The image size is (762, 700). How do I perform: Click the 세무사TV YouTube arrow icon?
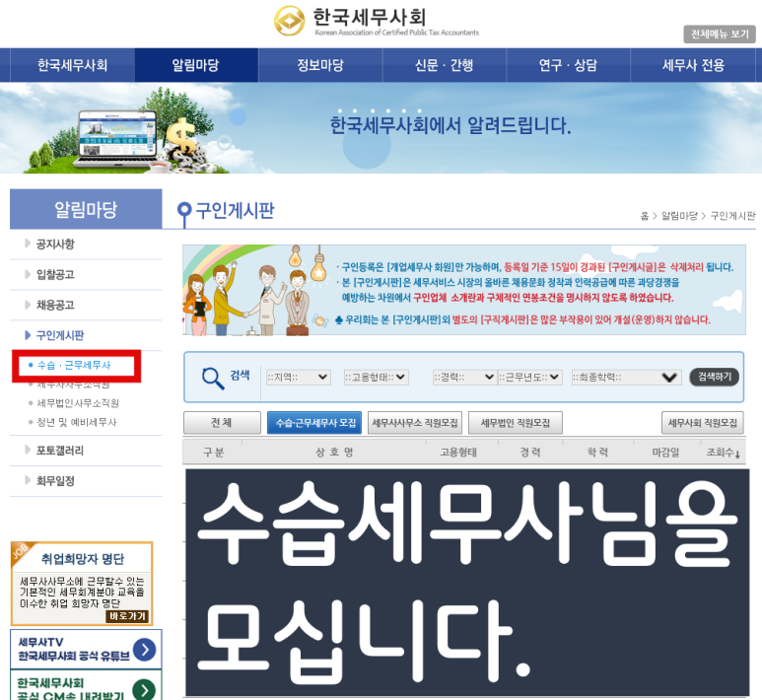[x=144, y=650]
